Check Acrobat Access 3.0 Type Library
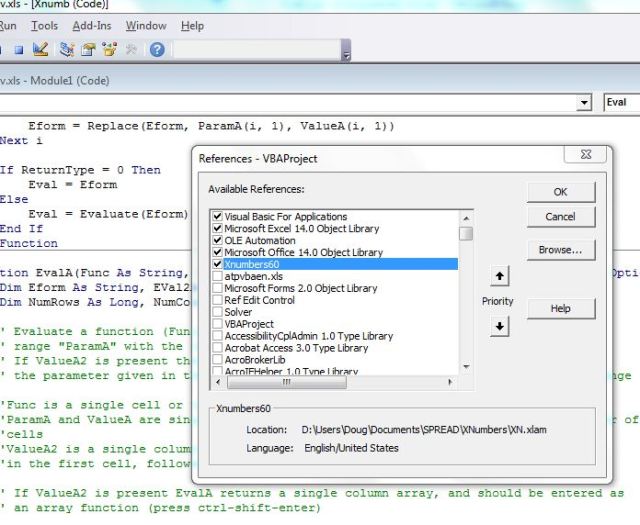This screenshot has width=640, height=525. [x=217, y=348]
